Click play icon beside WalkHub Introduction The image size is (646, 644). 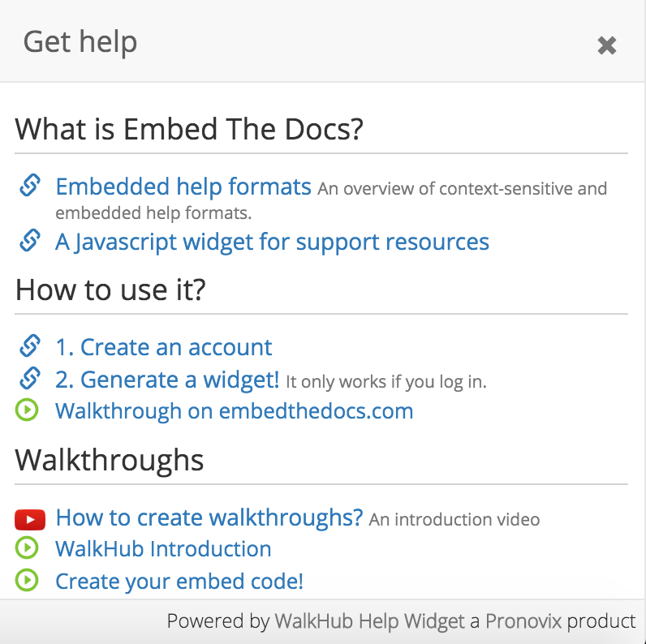point(27,548)
